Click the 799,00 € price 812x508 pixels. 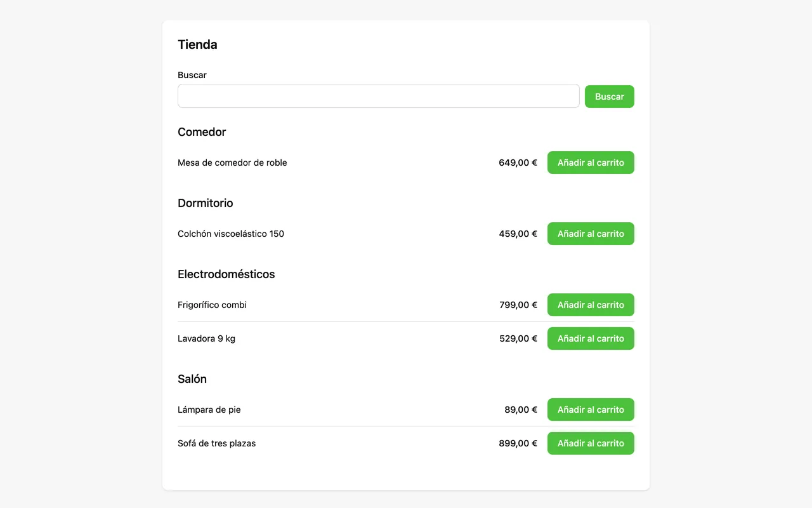[x=518, y=305]
